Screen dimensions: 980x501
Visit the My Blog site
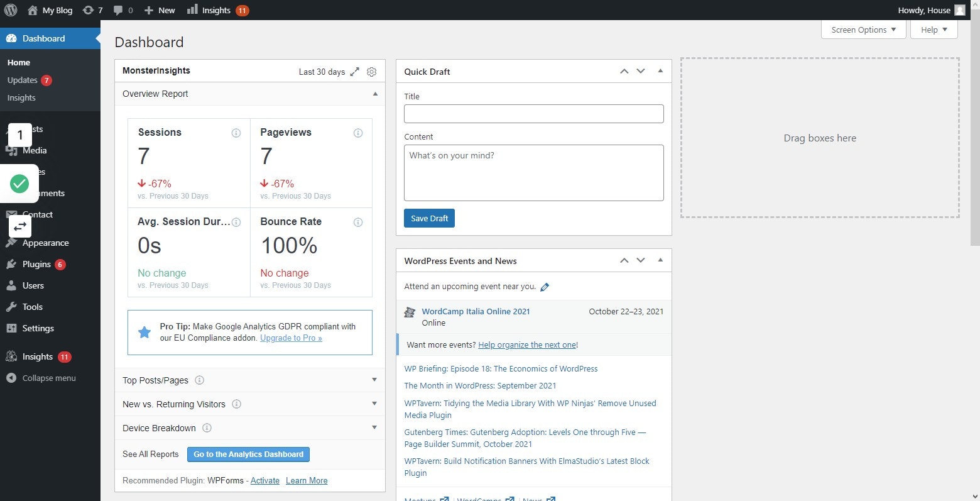(50, 10)
